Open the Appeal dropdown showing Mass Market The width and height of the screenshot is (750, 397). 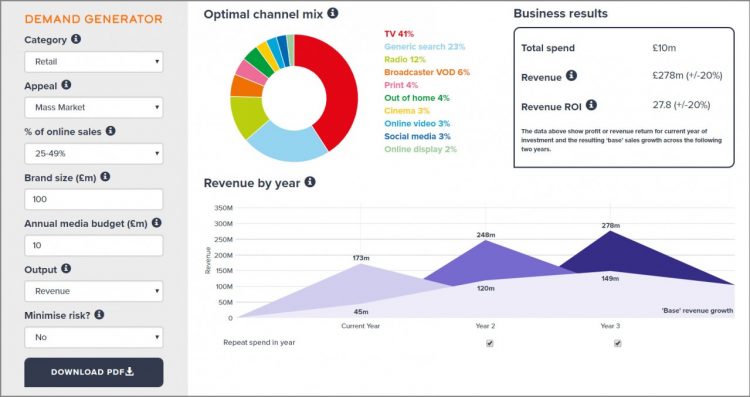point(94,108)
